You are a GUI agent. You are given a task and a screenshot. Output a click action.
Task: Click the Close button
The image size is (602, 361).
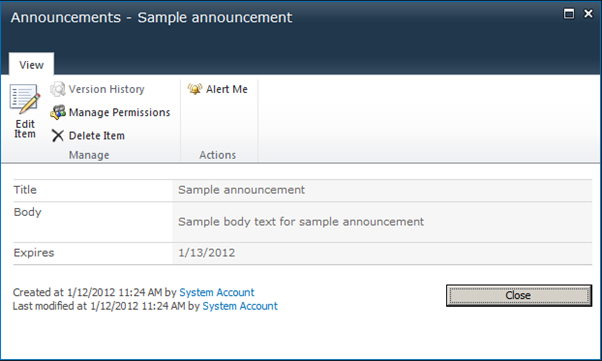coord(519,295)
